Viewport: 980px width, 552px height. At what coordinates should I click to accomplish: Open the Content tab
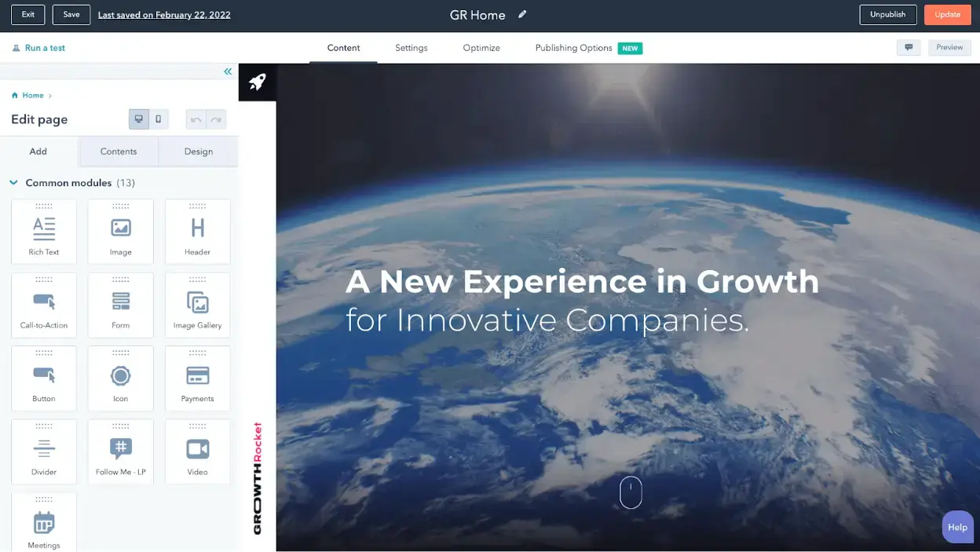point(343,48)
